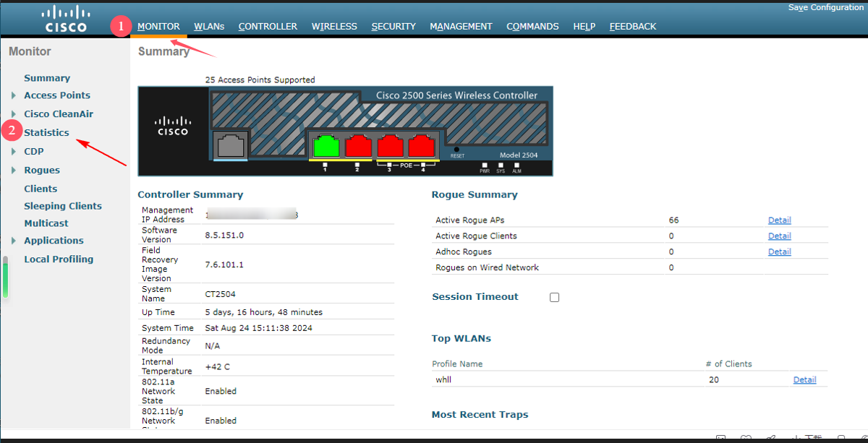Click Active Rogue APs count 66
The image size is (868, 443).
(x=674, y=220)
